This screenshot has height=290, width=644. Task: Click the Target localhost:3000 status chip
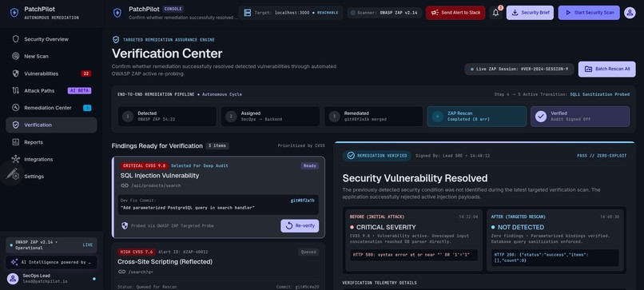click(x=291, y=13)
